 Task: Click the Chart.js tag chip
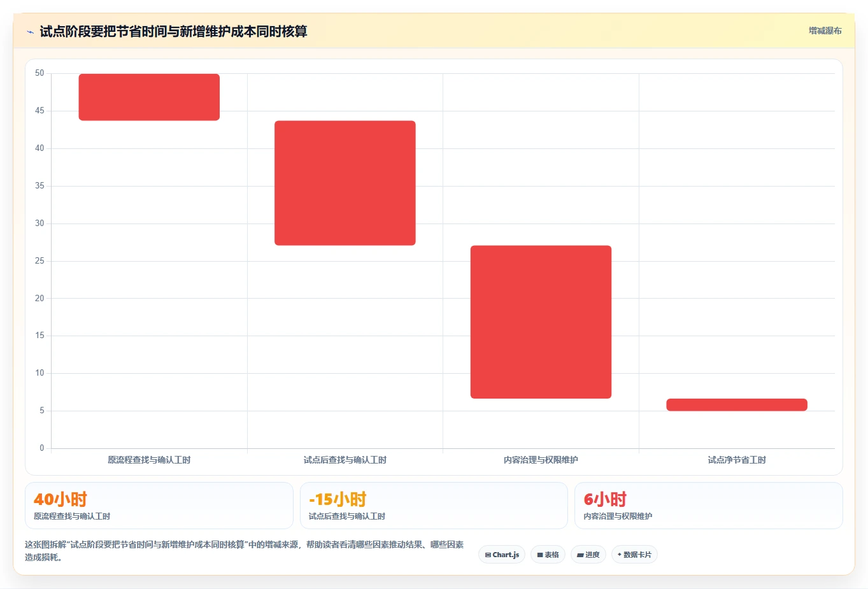[502, 555]
